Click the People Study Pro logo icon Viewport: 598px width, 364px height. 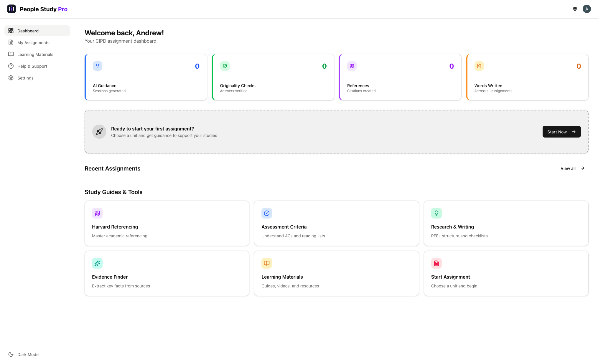click(11, 9)
